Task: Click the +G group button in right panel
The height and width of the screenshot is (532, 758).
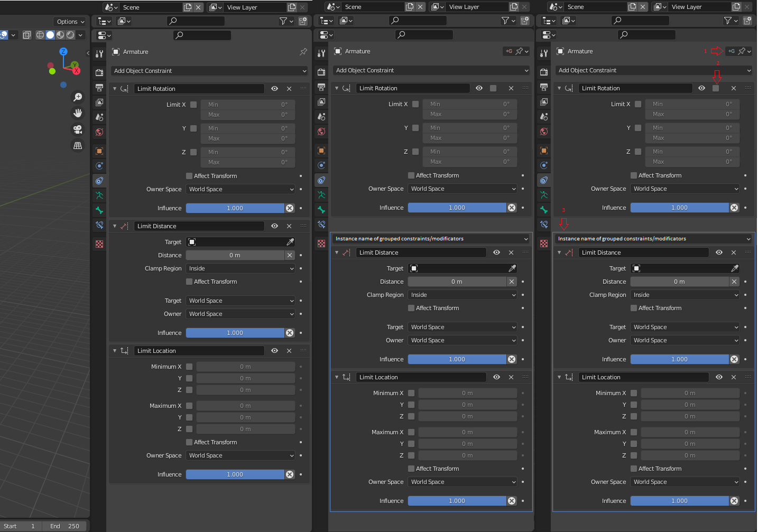Action: (x=732, y=51)
